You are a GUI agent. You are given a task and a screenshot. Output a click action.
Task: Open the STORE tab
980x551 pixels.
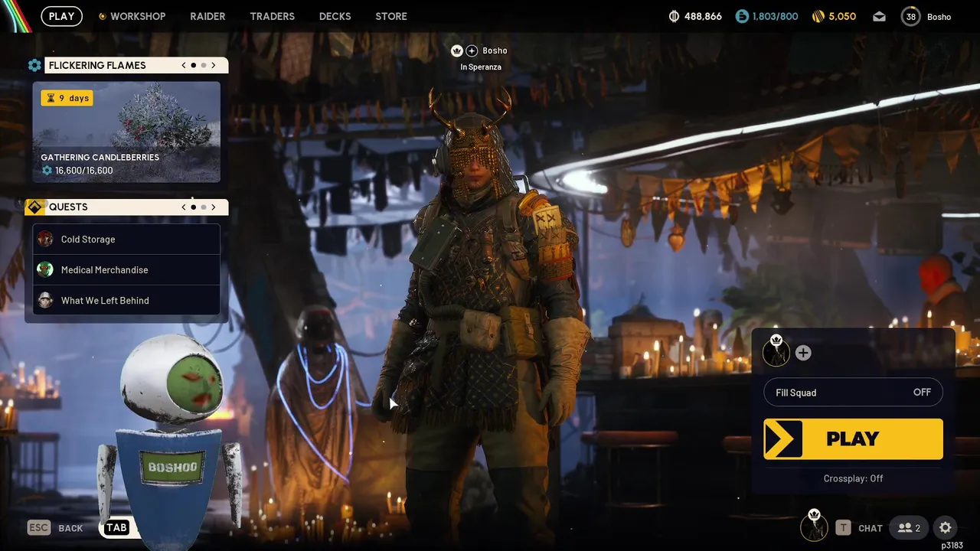click(x=391, y=16)
